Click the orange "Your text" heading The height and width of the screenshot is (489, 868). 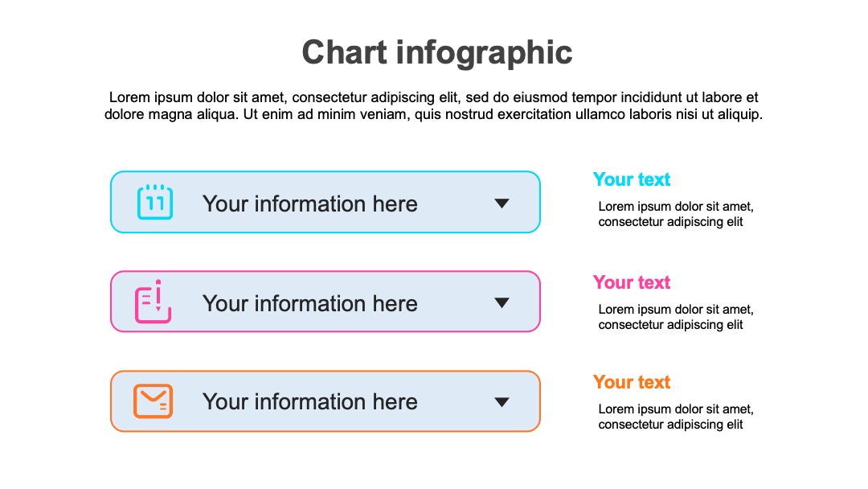pos(632,382)
